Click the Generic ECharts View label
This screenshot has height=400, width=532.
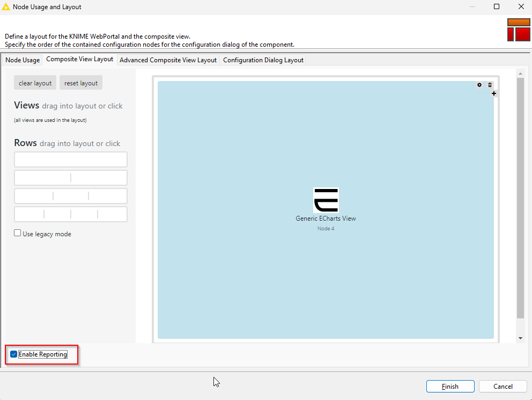coord(326,219)
